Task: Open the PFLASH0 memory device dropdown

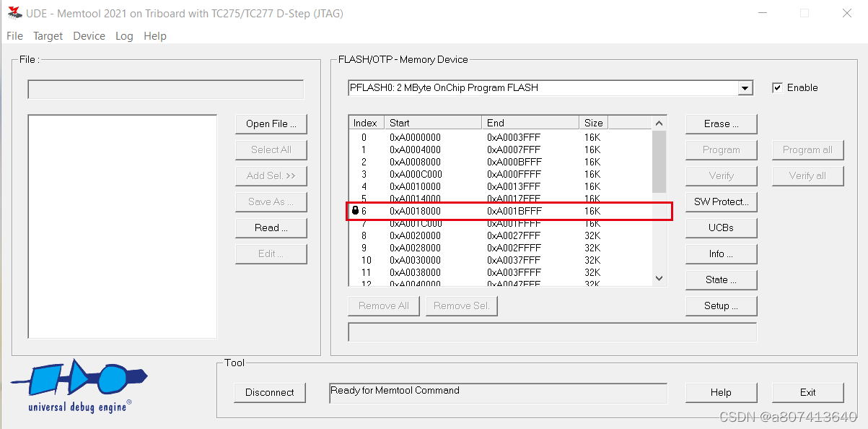Action: coord(745,88)
